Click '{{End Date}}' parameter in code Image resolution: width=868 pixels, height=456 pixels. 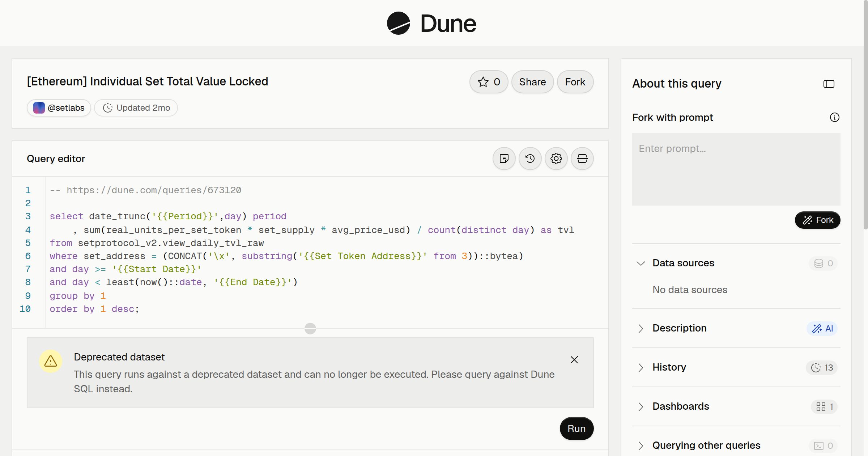(x=253, y=282)
